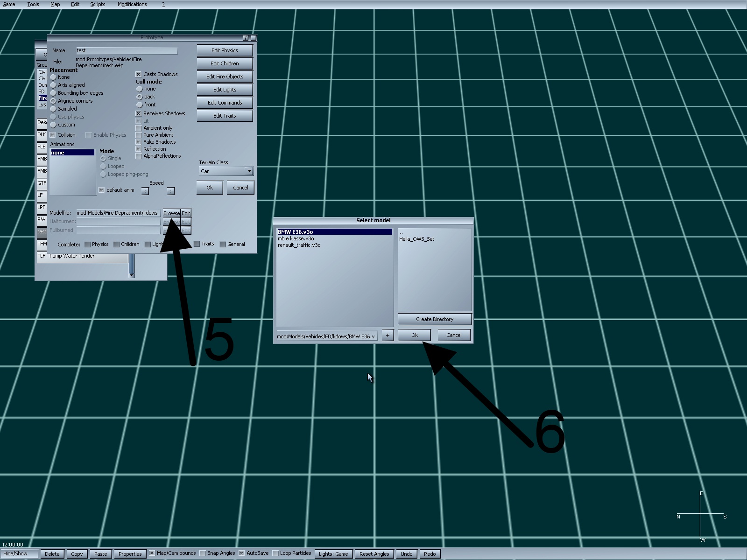Toggle Fake Shadows checkbox

coord(138,142)
